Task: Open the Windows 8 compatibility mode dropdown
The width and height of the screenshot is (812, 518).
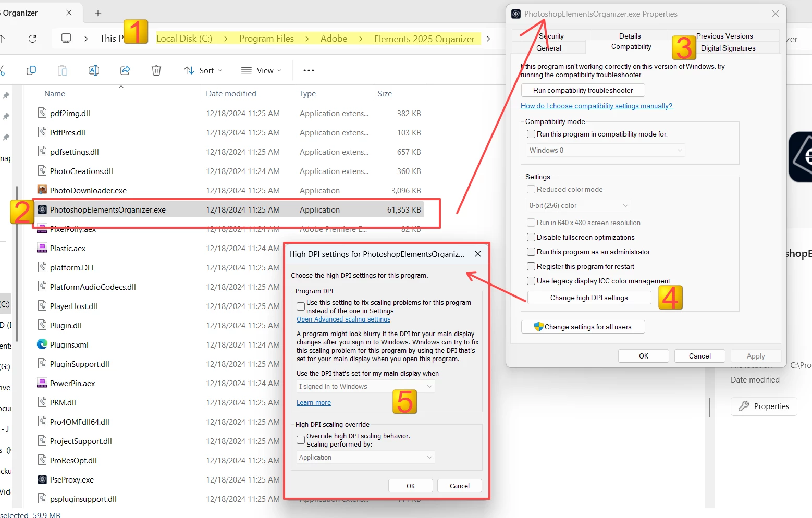Action: tap(606, 150)
